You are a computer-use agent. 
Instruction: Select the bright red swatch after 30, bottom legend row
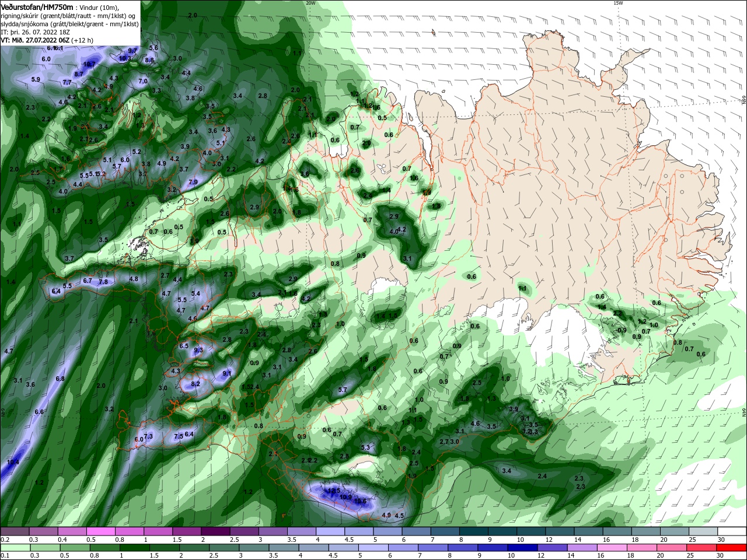tap(732, 548)
